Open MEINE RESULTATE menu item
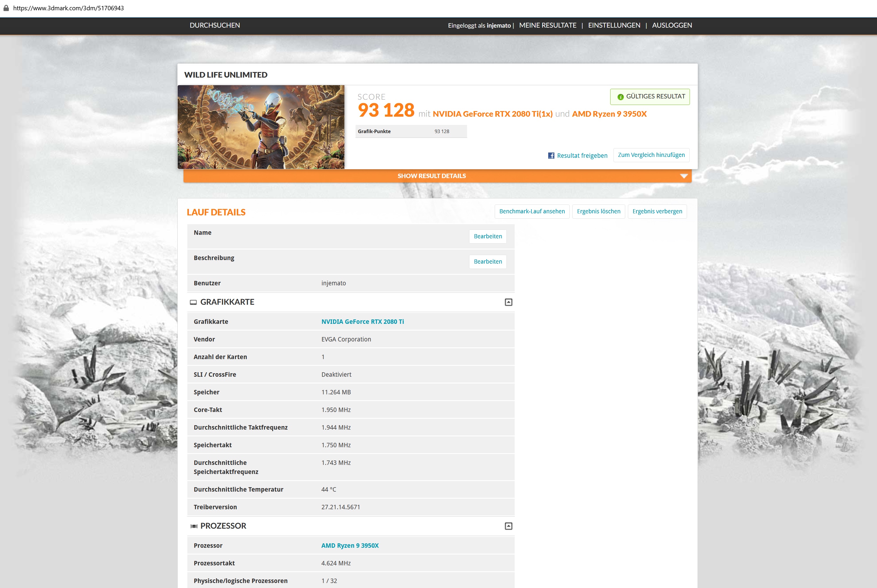 point(547,25)
